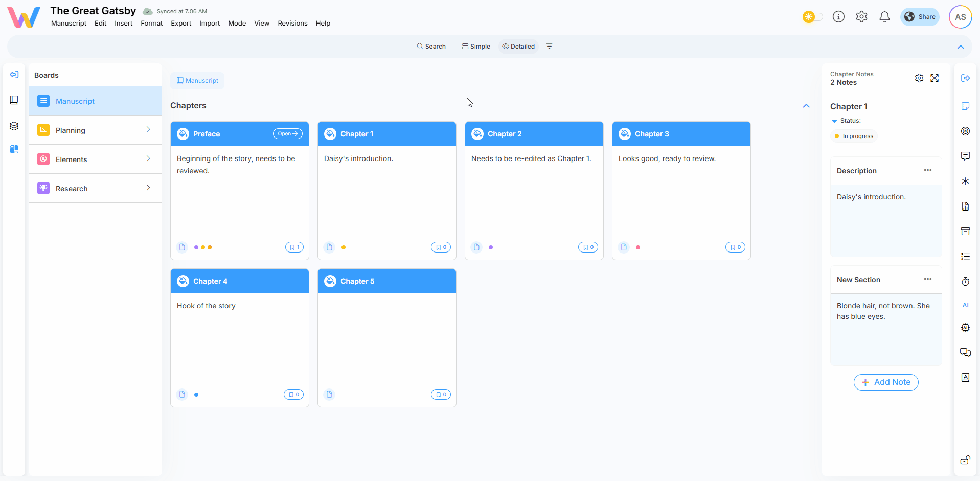Click the info icon in header
980x481 pixels.
[838, 17]
